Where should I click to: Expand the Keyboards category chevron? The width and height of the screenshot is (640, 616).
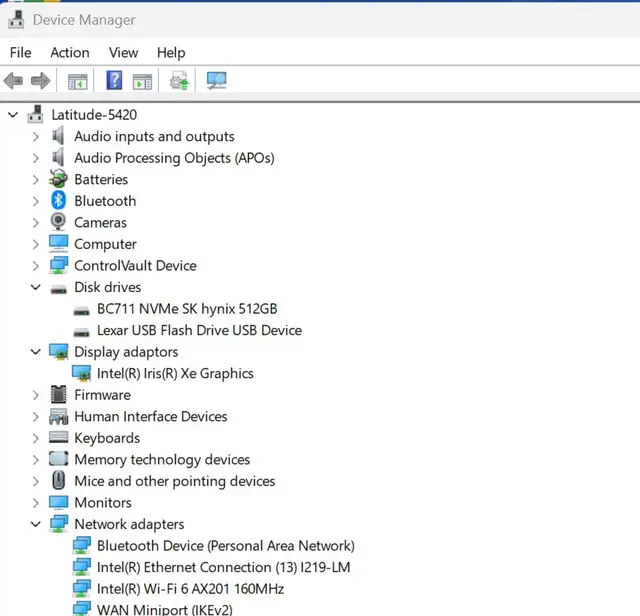36,438
